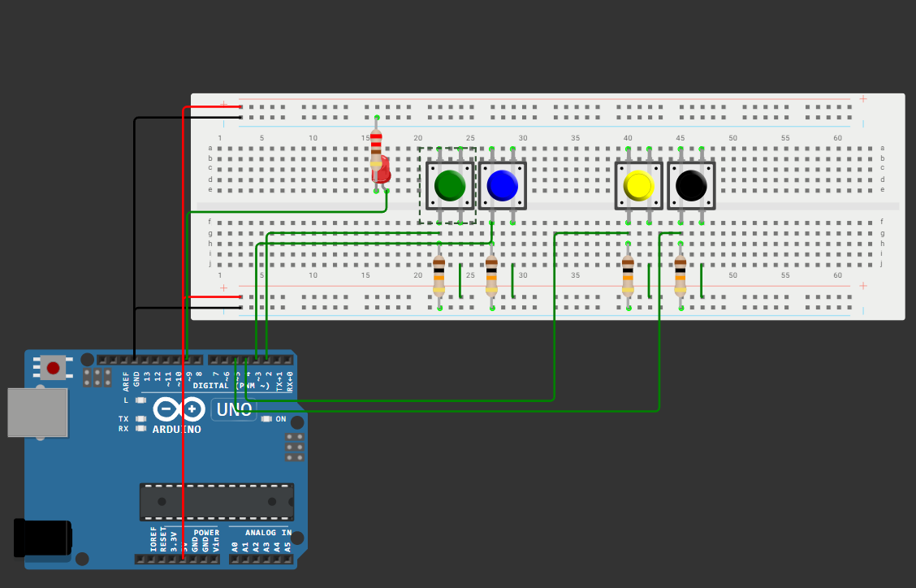Click the Arduino infinity logo

point(179,409)
